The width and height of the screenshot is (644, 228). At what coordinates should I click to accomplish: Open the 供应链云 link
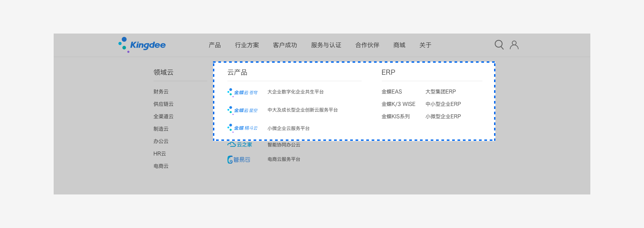pos(163,104)
